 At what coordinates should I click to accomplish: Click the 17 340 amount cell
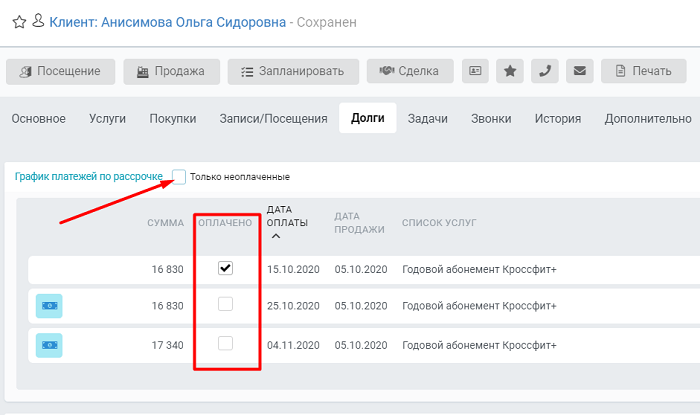pyautogui.click(x=167, y=345)
